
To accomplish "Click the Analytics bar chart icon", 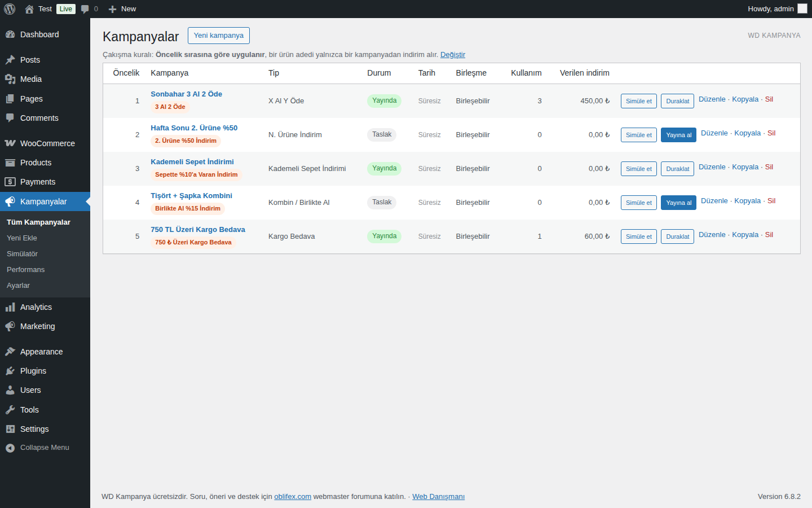I will 10,307.
